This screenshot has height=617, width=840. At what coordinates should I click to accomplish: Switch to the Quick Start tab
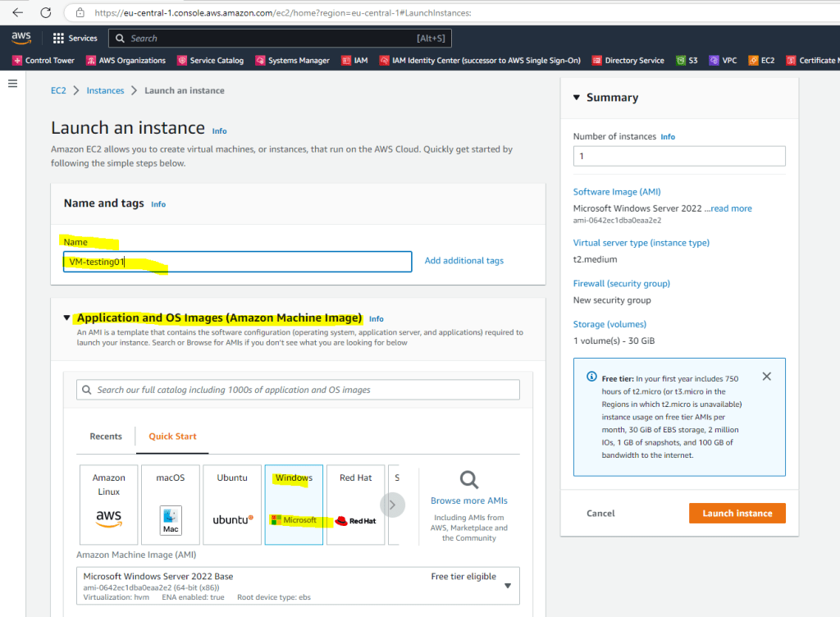[x=172, y=436]
